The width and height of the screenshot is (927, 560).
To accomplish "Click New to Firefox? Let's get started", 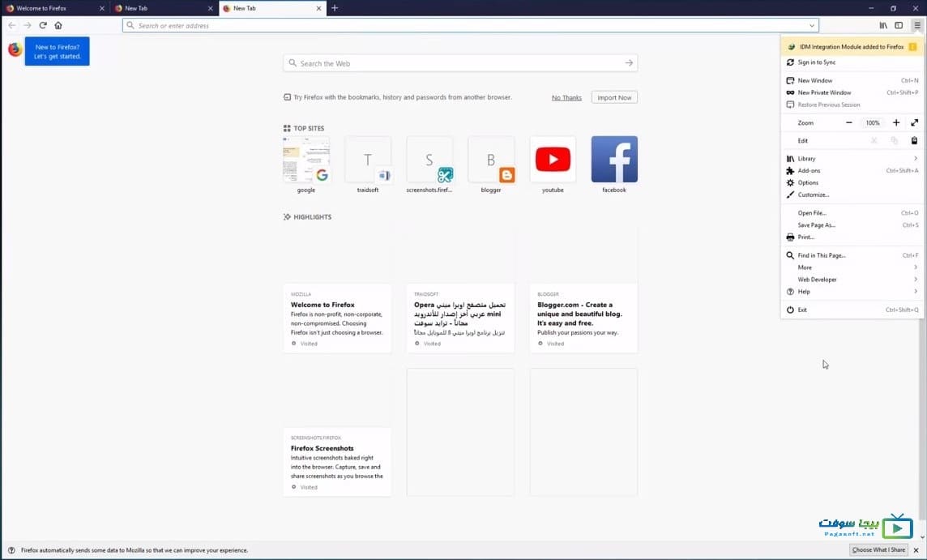I will click(57, 51).
